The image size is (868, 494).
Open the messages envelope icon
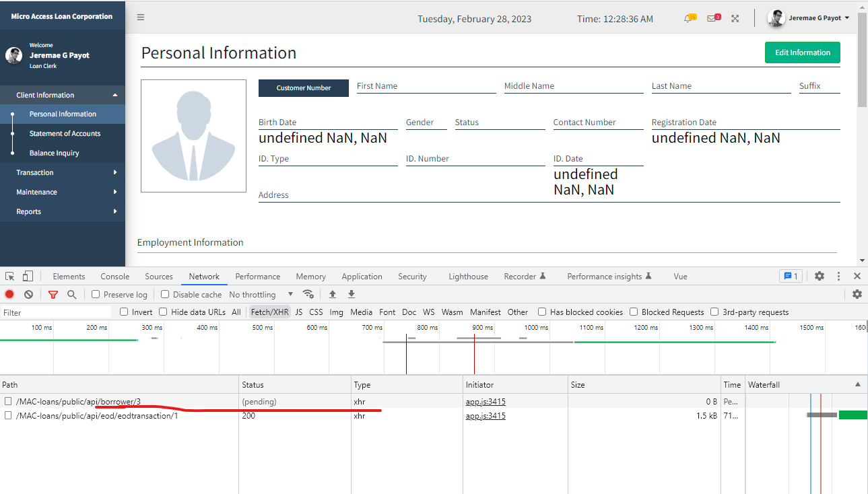coord(712,18)
